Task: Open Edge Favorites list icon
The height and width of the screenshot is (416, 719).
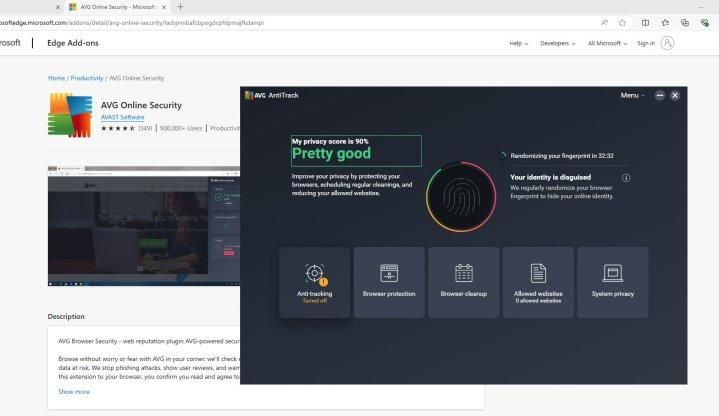Action: tap(665, 22)
